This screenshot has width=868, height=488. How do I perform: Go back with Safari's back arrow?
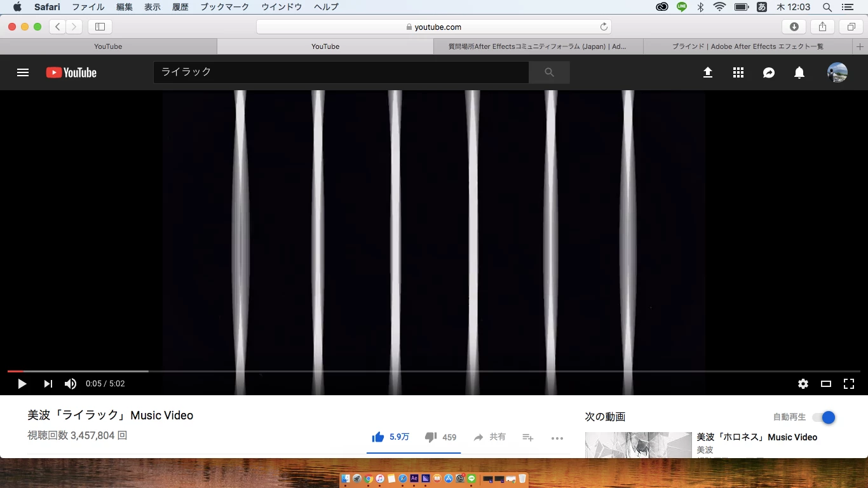[57, 27]
